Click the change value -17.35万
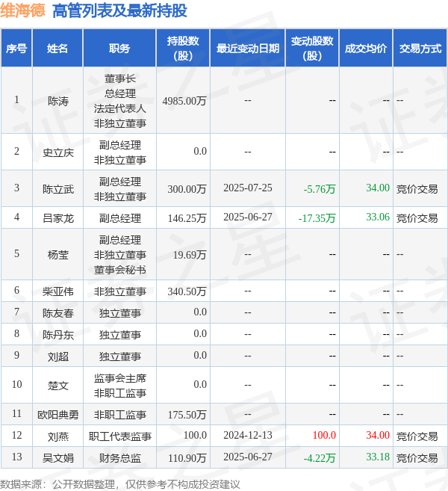 point(317,218)
